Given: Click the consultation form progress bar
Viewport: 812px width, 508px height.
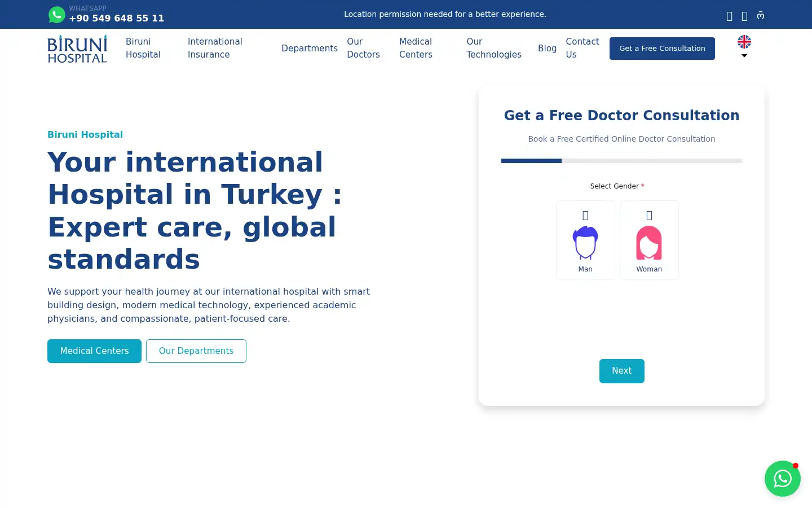Looking at the screenshot, I should tap(621, 161).
